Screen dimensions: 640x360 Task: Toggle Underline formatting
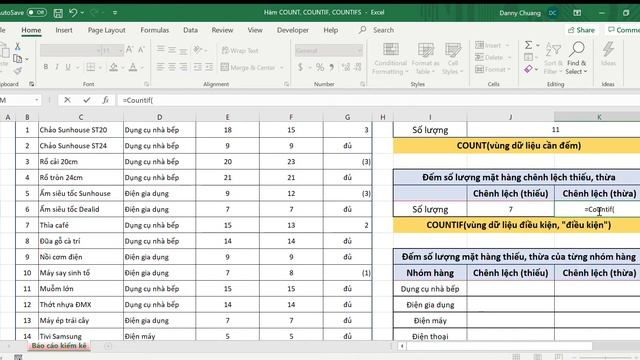(68, 67)
